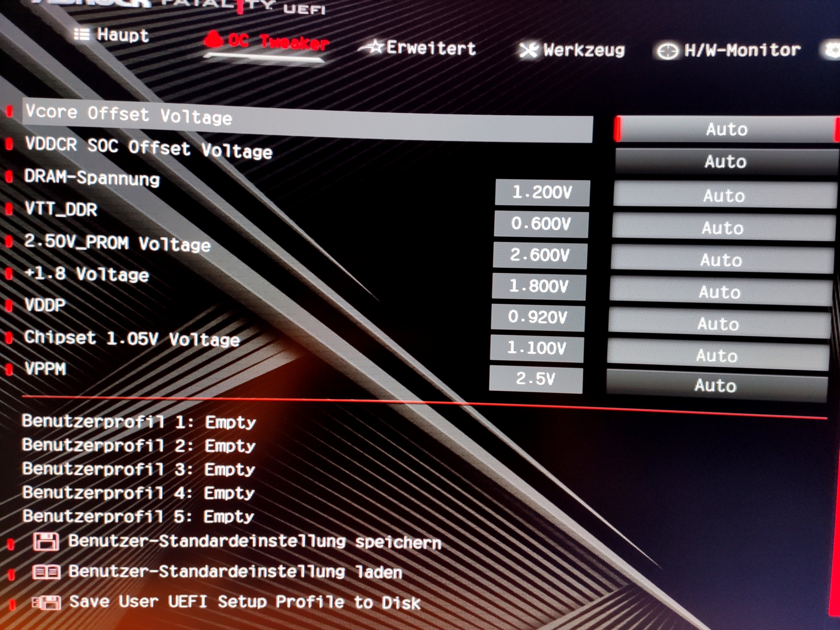The width and height of the screenshot is (840, 630).
Task: Open Chipset 1.05V Voltage Auto dropdown
Action: 717,355
